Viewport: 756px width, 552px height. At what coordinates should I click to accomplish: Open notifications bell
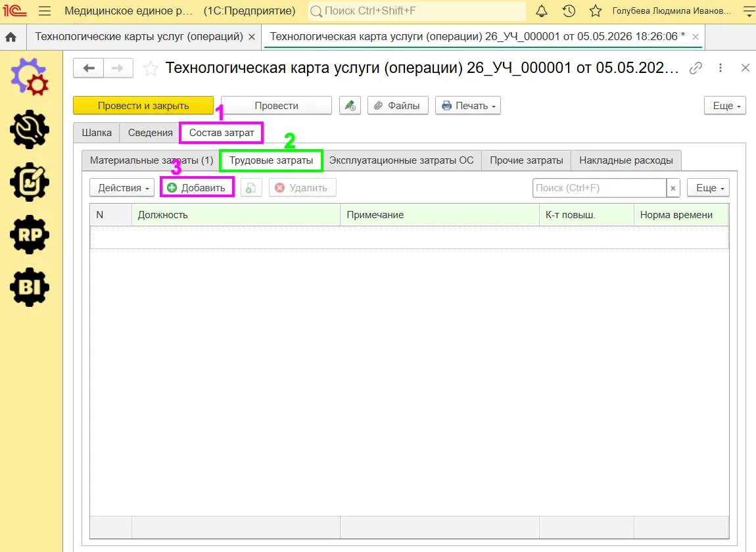click(542, 11)
